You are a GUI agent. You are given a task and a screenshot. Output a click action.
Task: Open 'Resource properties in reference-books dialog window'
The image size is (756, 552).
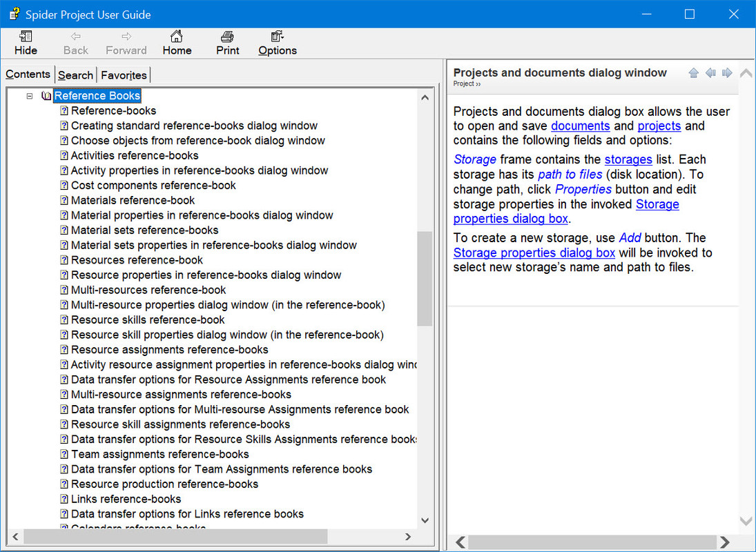pos(206,275)
